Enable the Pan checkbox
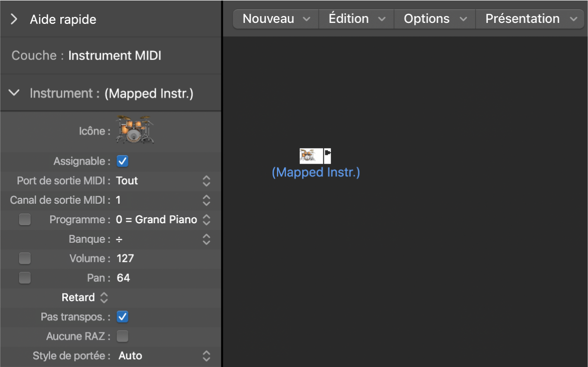 coord(25,278)
